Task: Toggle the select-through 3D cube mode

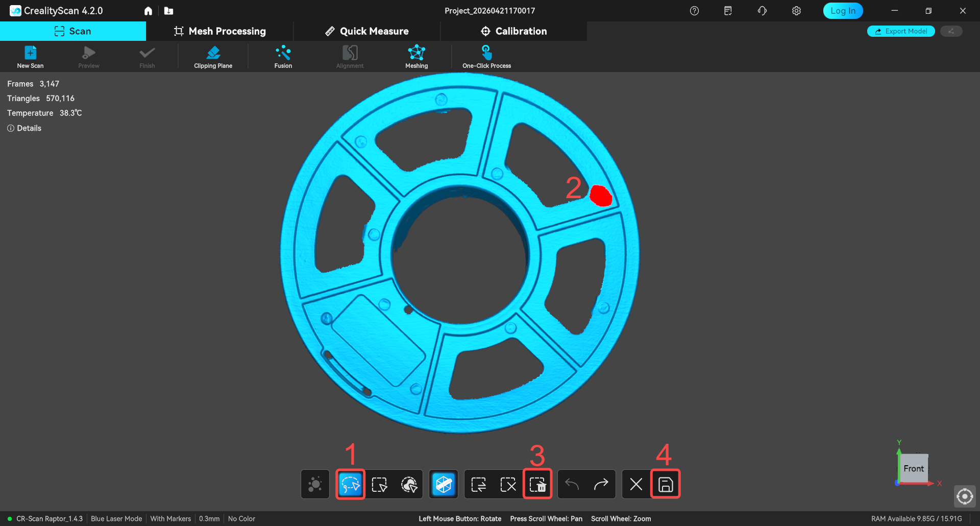Action: click(444, 484)
